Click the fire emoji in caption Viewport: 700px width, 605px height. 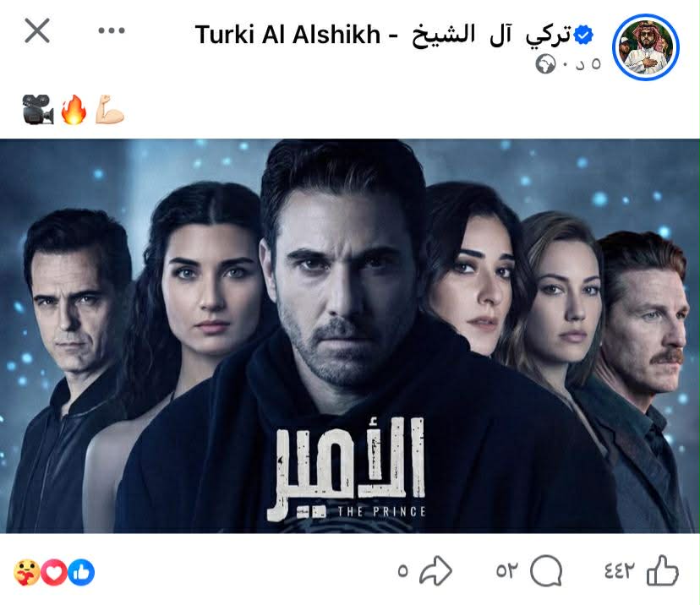coord(74,109)
